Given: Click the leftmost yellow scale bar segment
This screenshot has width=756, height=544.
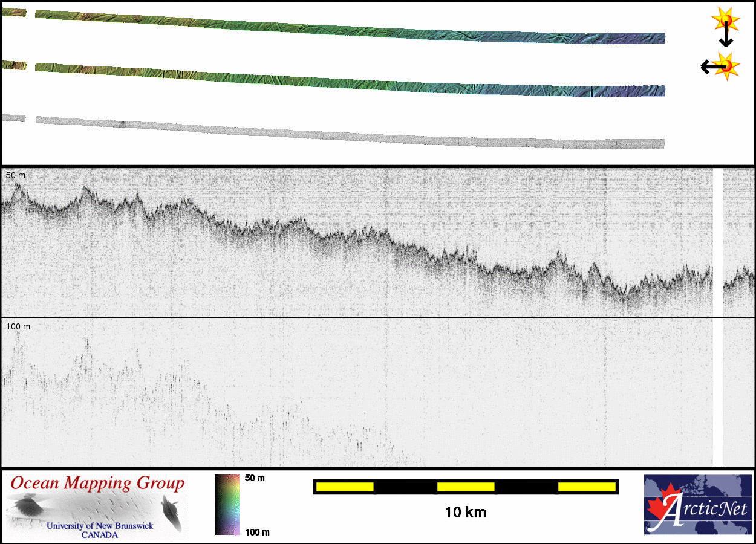Looking at the screenshot, I should 345,487.
